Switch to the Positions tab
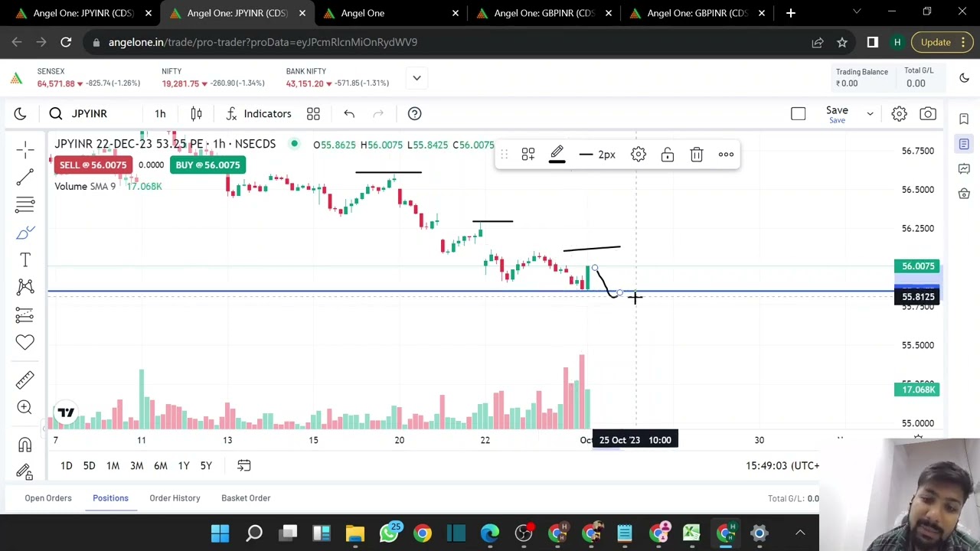The image size is (980, 551). (110, 498)
